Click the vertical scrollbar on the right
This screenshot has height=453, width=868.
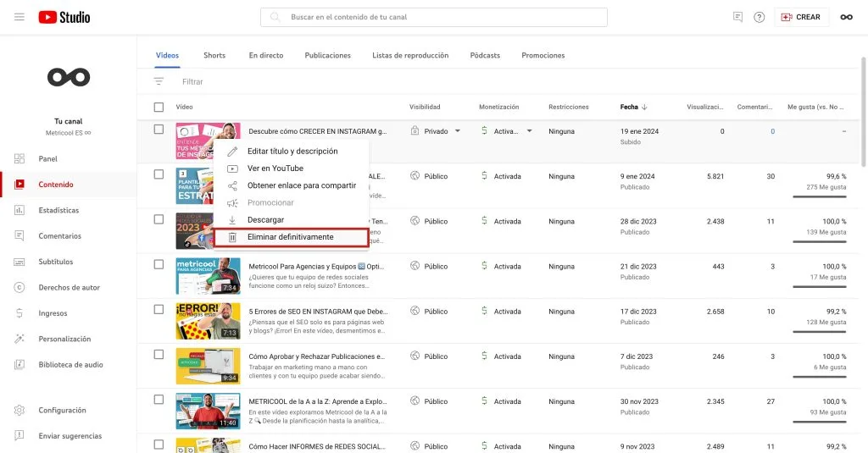(864, 111)
